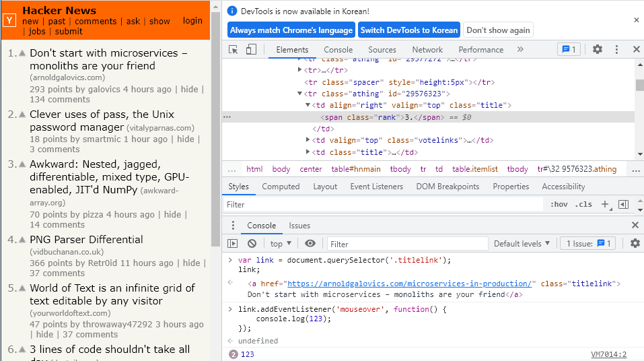Open the Event Listeners pane tab

pos(377,187)
